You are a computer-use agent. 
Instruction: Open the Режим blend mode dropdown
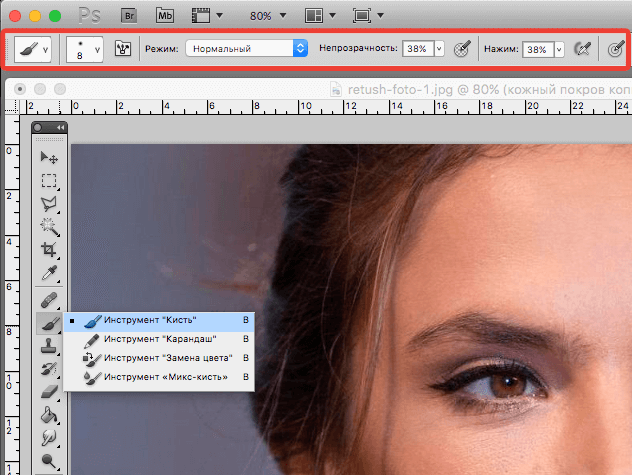247,48
